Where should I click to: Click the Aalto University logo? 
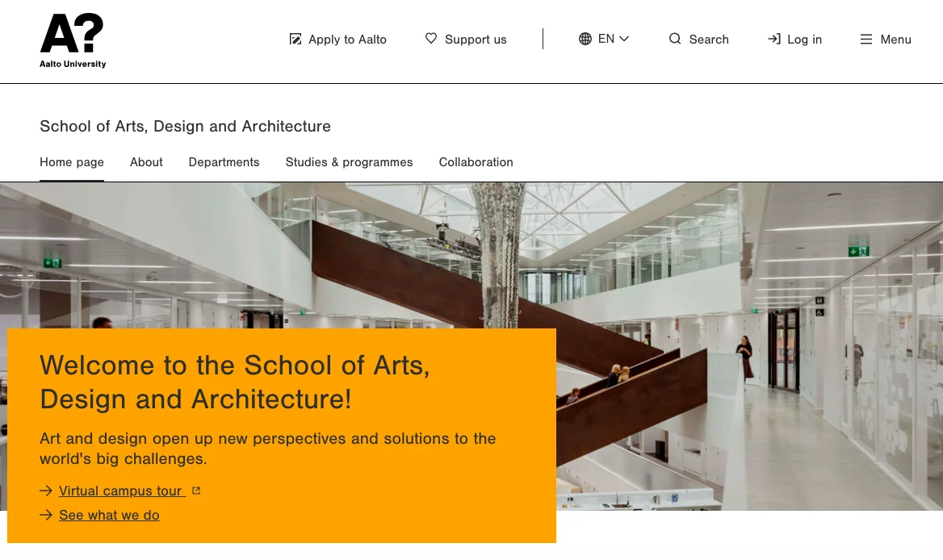pyautogui.click(x=73, y=40)
